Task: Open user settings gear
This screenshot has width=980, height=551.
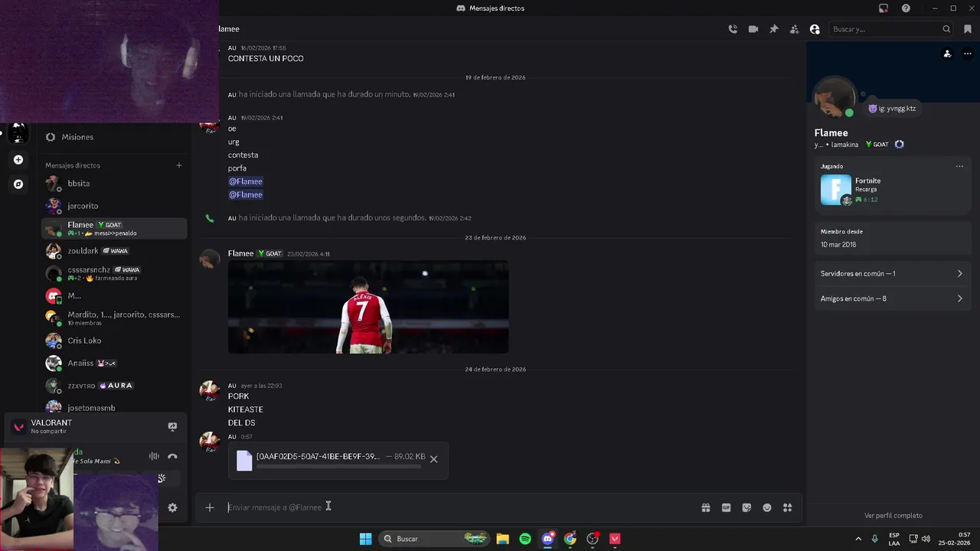Action: [172, 507]
